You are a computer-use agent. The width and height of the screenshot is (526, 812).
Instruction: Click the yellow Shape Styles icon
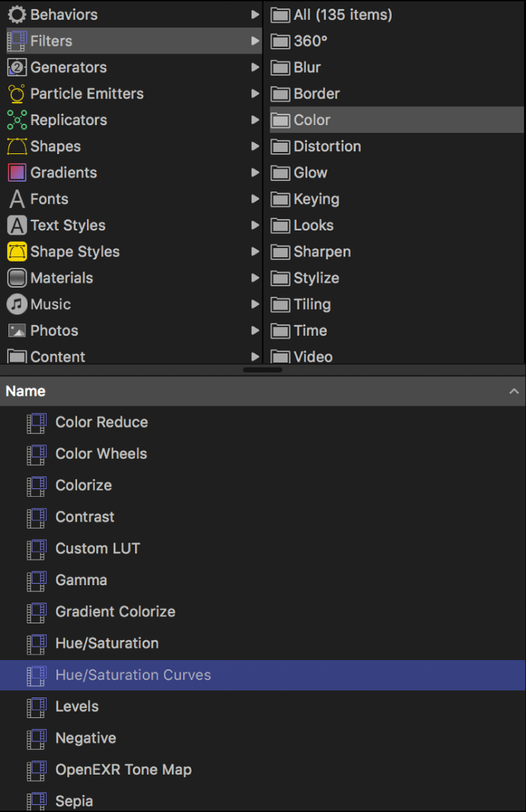click(16, 252)
